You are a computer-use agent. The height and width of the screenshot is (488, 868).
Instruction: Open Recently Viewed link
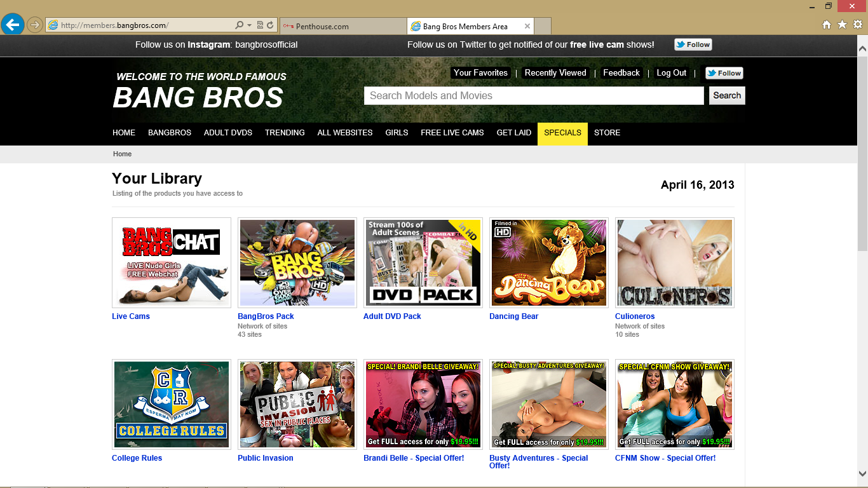[555, 73]
